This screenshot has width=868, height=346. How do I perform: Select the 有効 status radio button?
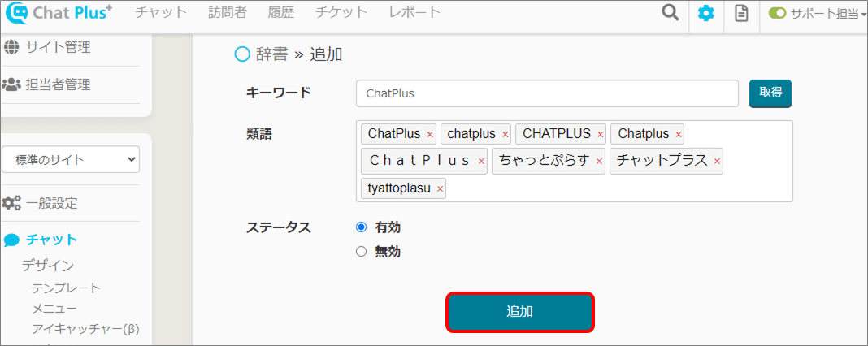pyautogui.click(x=362, y=227)
